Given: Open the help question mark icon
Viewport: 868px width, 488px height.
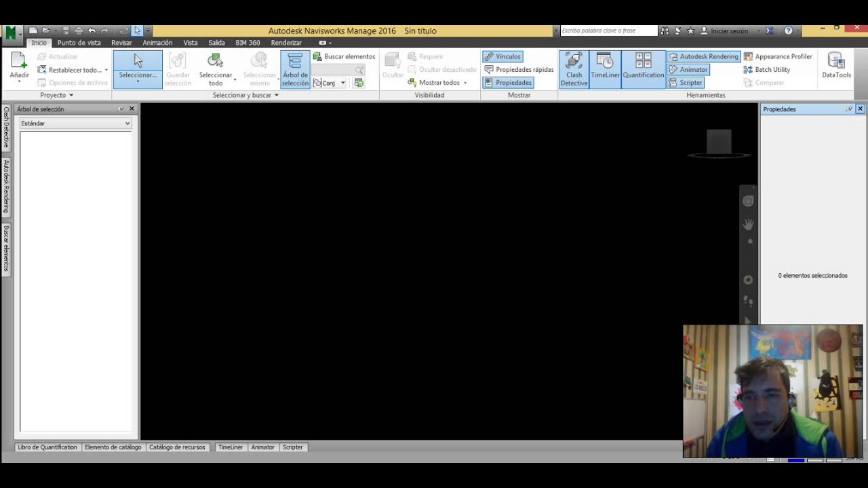Looking at the screenshot, I should pos(788,30).
